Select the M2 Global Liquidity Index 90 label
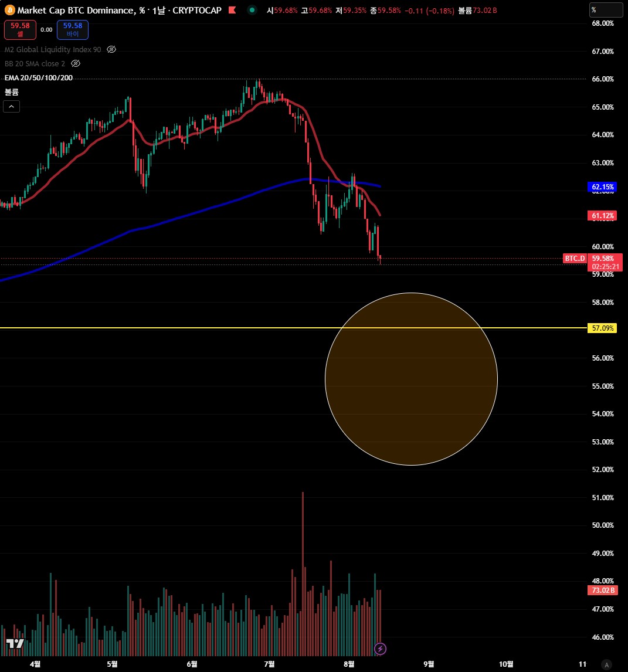Screen dimensions: 628x672 coord(53,49)
